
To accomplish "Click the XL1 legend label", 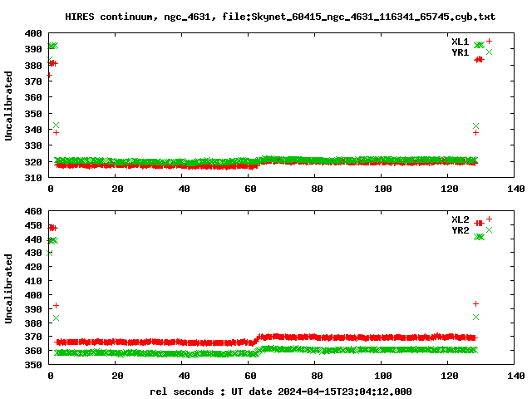I will pyautogui.click(x=460, y=42).
